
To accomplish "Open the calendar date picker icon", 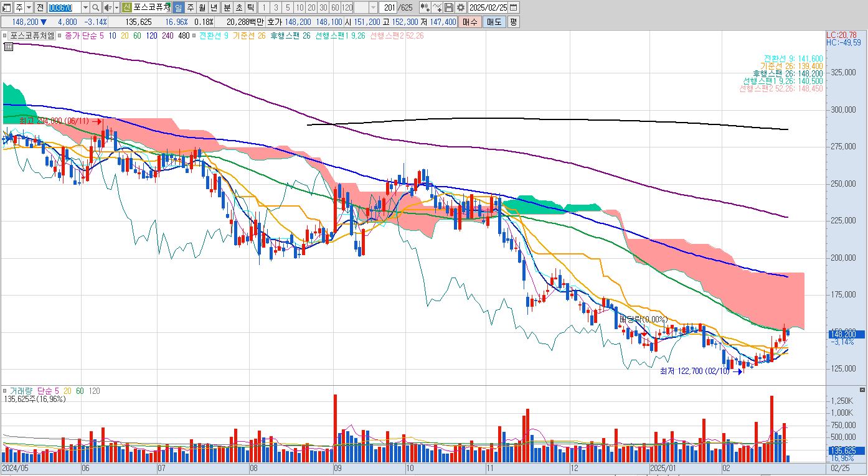I will tap(513, 7).
